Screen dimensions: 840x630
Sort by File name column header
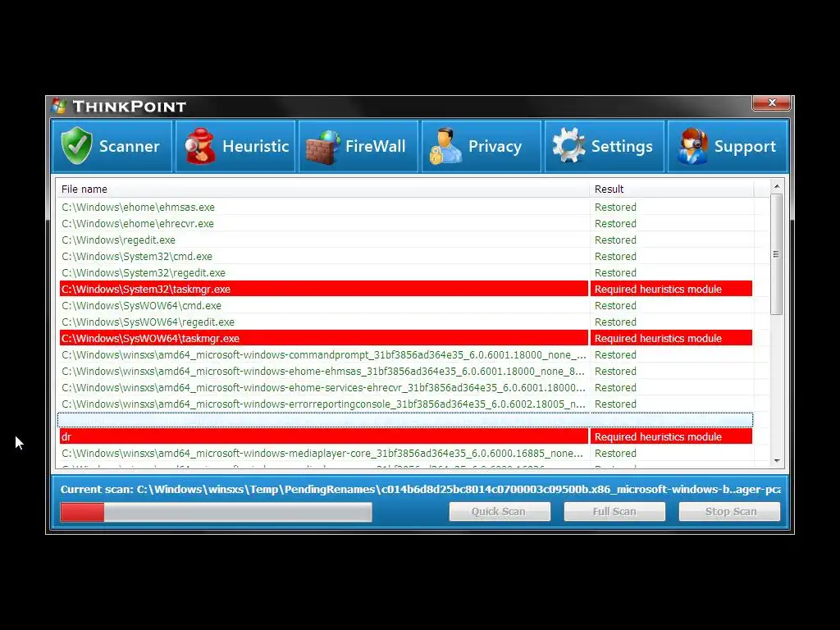(x=322, y=189)
